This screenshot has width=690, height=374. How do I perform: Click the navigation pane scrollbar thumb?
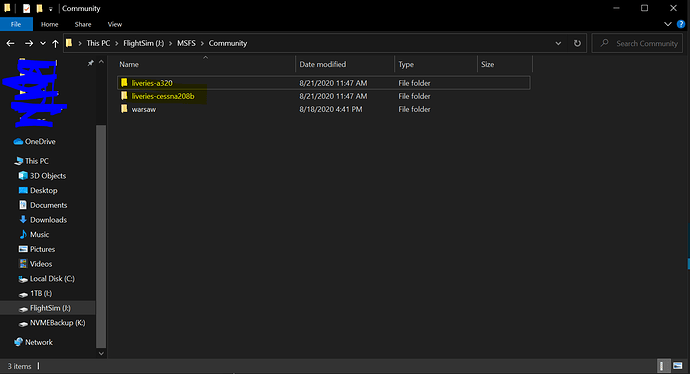point(101,236)
